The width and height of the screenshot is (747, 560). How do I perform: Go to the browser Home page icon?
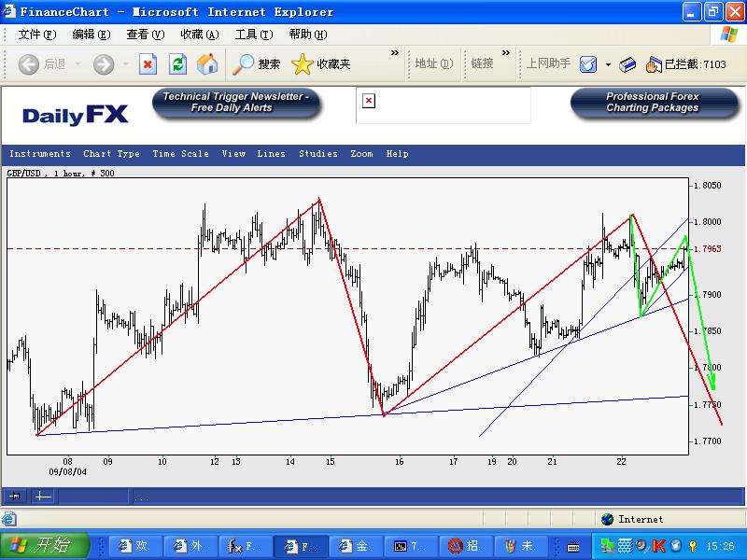[x=206, y=64]
